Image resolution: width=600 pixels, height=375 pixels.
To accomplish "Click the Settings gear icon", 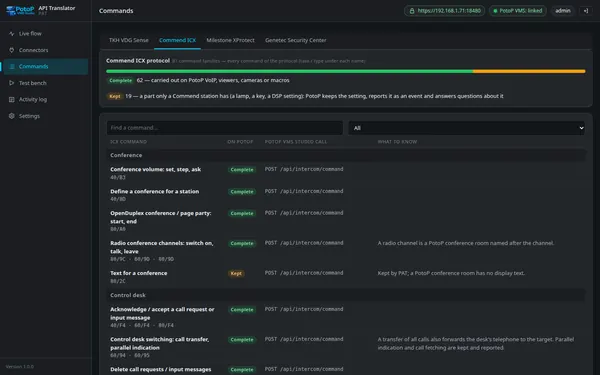I will (11, 116).
